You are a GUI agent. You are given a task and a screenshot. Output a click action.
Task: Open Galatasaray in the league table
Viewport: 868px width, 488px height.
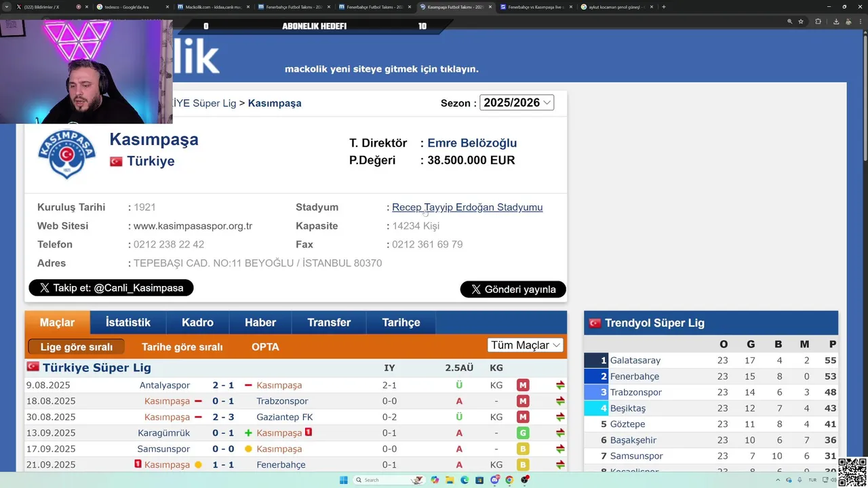tap(635, 361)
